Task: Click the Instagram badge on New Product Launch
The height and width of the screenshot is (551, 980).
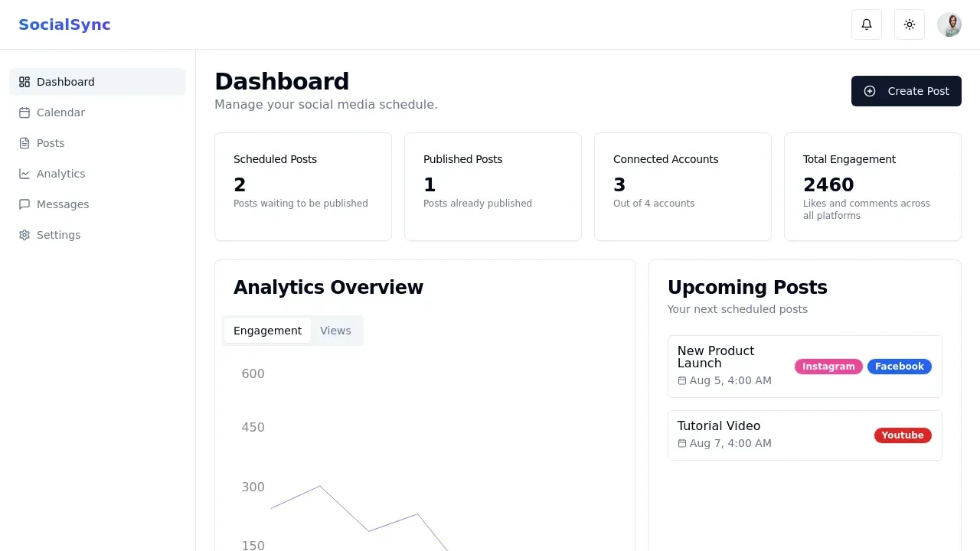Action: (x=828, y=367)
